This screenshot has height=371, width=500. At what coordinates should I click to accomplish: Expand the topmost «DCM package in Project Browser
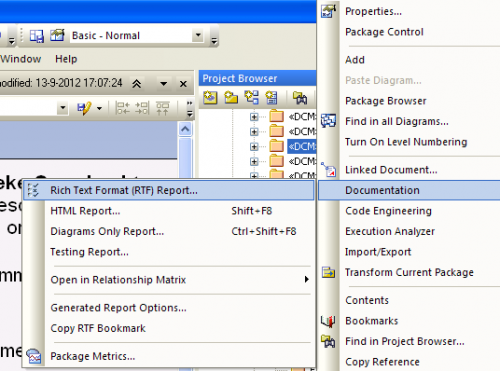tap(254, 117)
